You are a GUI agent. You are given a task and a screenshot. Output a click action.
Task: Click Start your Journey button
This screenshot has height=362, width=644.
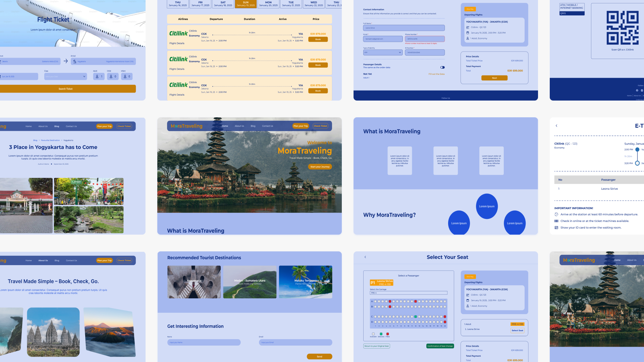[x=320, y=167]
